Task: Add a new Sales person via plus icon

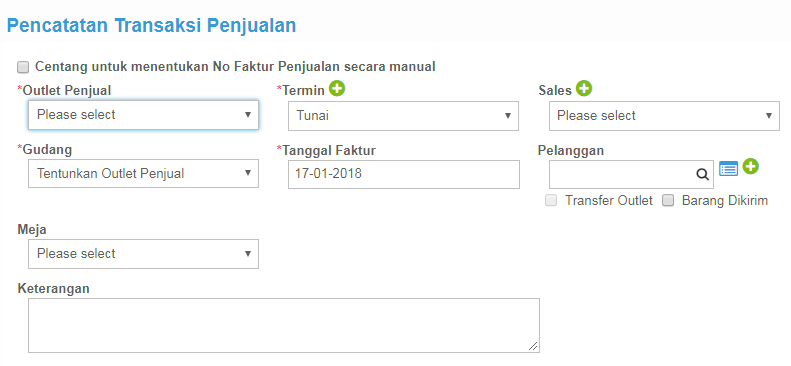Action: 584,89
